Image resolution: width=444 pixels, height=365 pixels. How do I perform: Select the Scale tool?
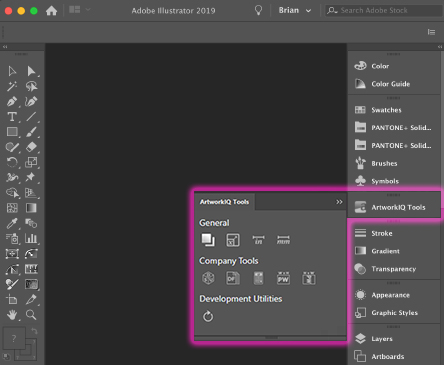tap(31, 162)
